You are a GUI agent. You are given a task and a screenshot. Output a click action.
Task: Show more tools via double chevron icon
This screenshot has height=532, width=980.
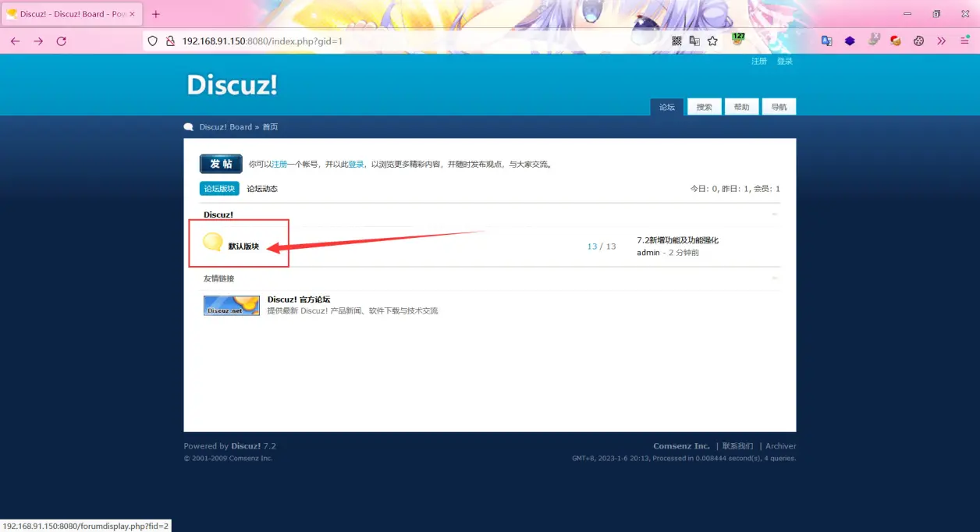(x=942, y=41)
